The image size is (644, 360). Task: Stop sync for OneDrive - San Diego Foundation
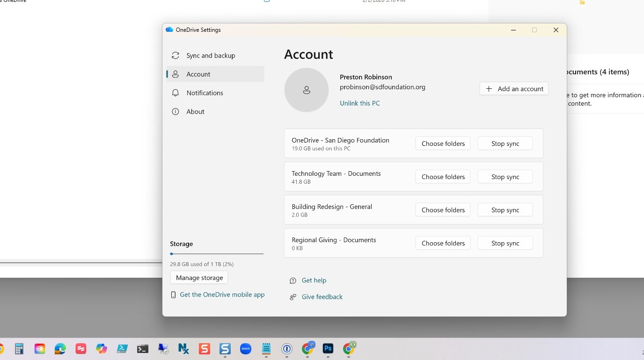pos(505,144)
